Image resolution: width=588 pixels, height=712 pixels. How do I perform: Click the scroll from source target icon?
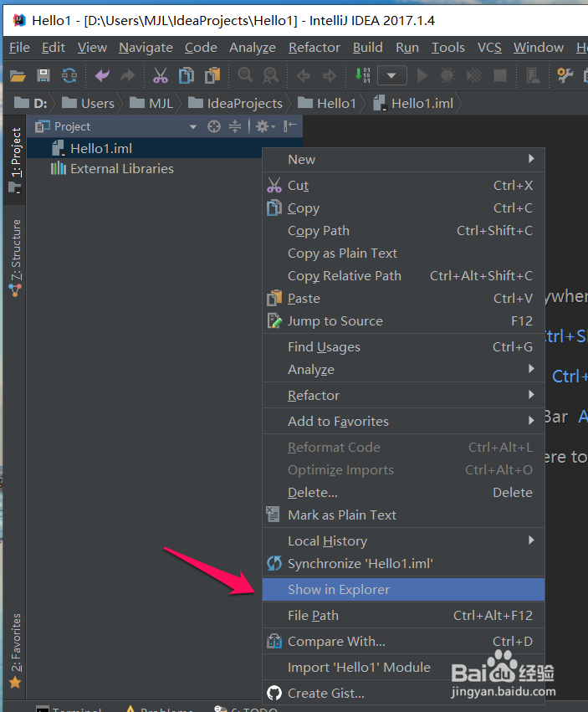coord(214,126)
